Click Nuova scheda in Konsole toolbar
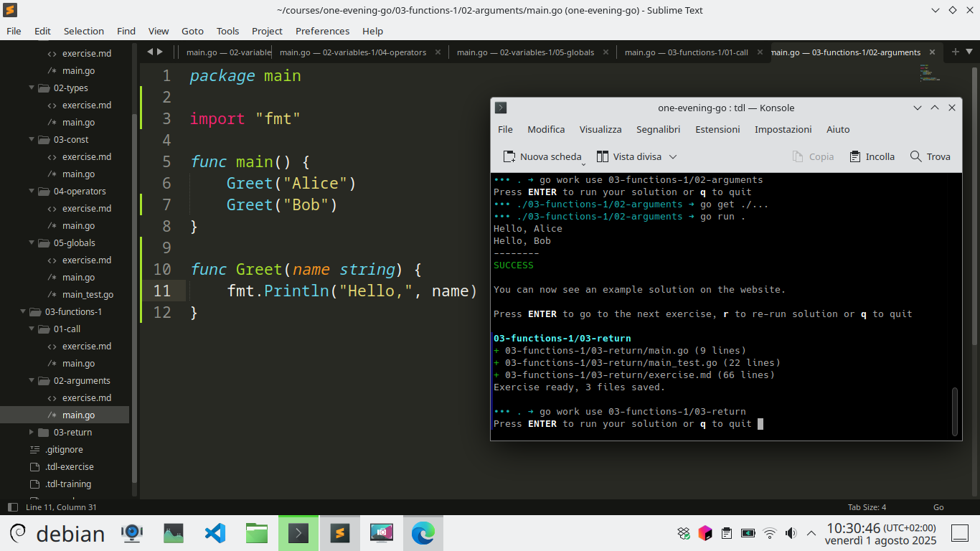Viewport: 980px width, 551px height. pos(542,156)
